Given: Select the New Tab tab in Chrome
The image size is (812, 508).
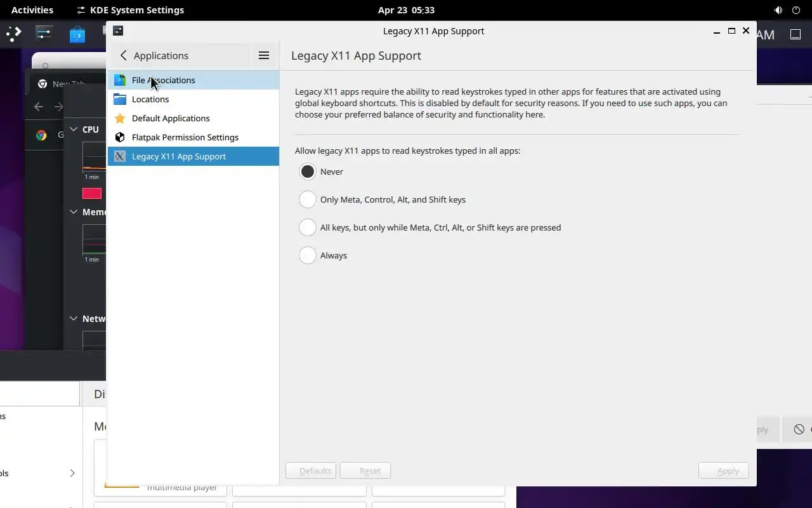Looking at the screenshot, I should [67, 84].
